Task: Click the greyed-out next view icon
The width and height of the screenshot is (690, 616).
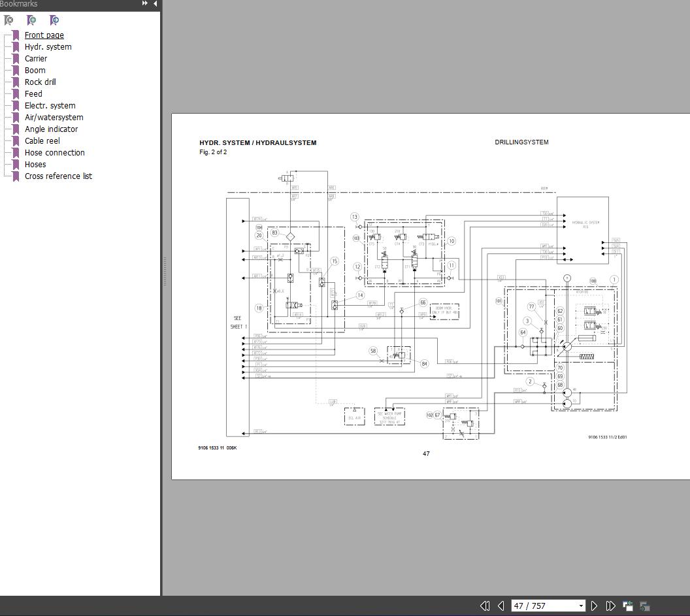Action: coord(644,606)
